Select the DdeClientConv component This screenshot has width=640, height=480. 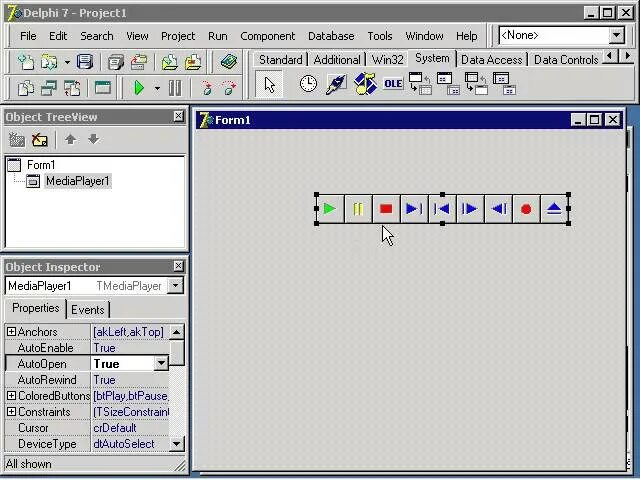pos(420,84)
